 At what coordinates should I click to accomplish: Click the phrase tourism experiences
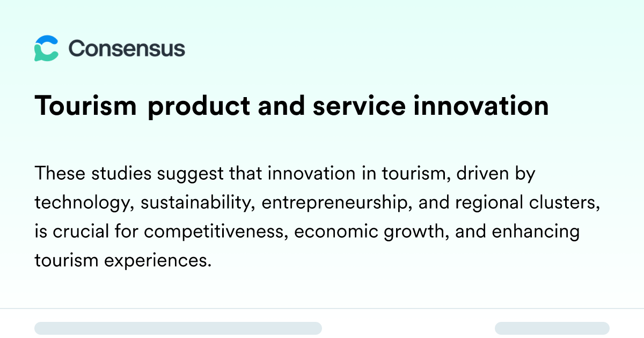(x=121, y=261)
